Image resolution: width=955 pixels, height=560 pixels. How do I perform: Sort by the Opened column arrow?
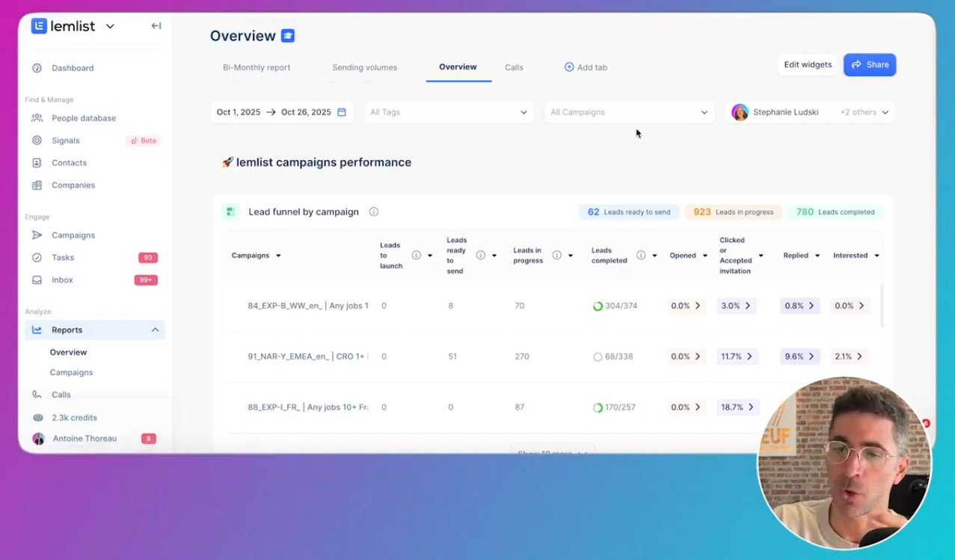[x=704, y=256]
